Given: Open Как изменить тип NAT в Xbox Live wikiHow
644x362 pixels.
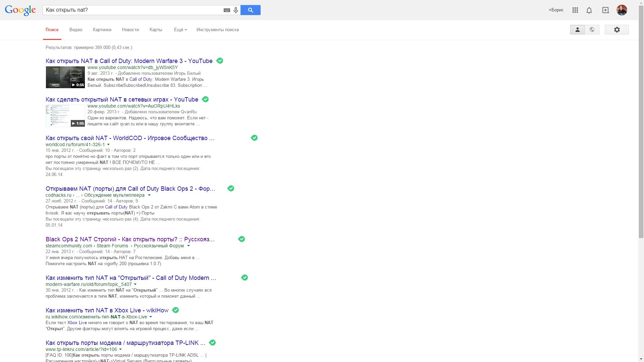Looking at the screenshot, I should 107,310.
